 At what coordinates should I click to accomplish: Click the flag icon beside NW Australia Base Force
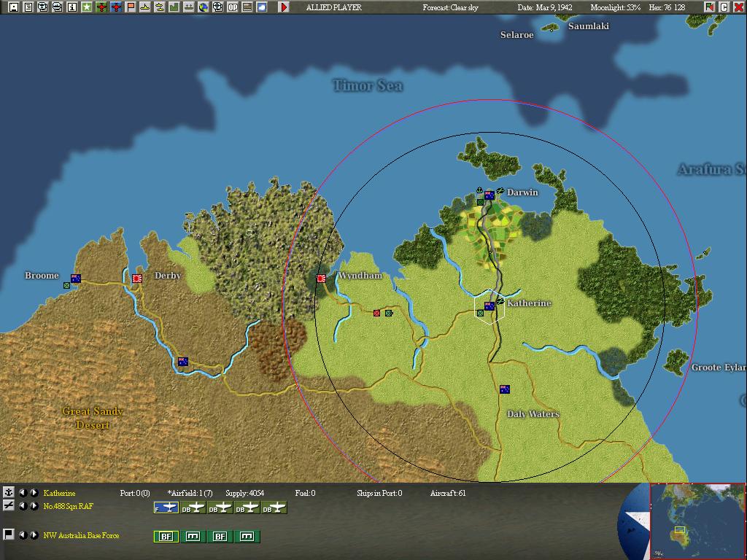point(8,534)
